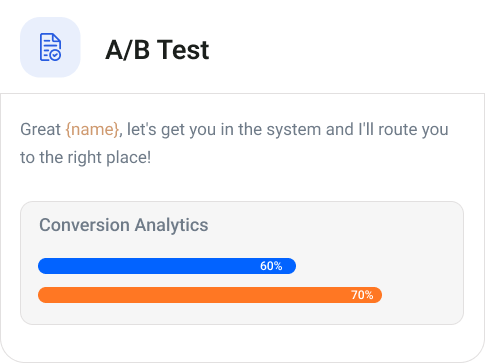The image size is (485, 363).
Task: Click the blue conversion progress bar
Action: [x=167, y=266]
